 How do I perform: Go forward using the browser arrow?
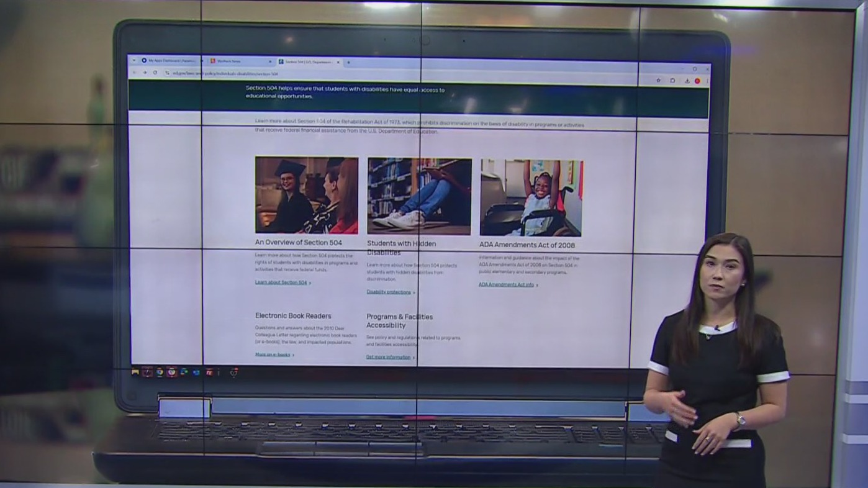pyautogui.click(x=145, y=73)
